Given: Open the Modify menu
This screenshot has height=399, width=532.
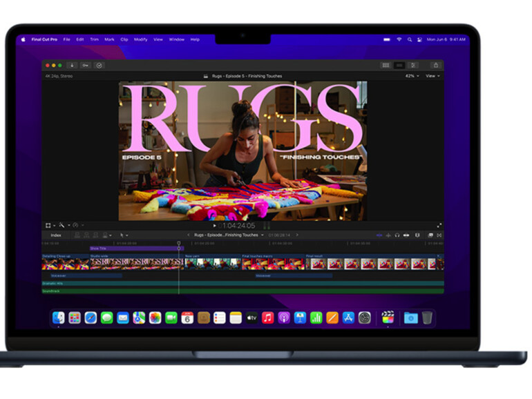Looking at the screenshot, I should point(140,39).
